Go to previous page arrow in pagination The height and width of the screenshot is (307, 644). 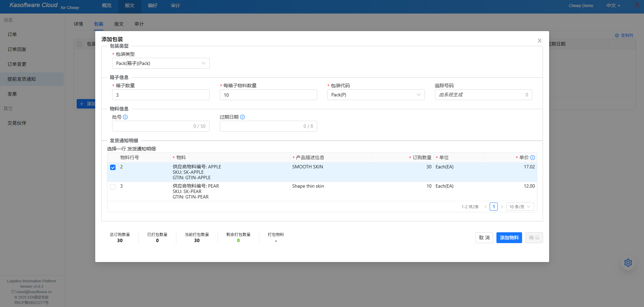[486, 207]
